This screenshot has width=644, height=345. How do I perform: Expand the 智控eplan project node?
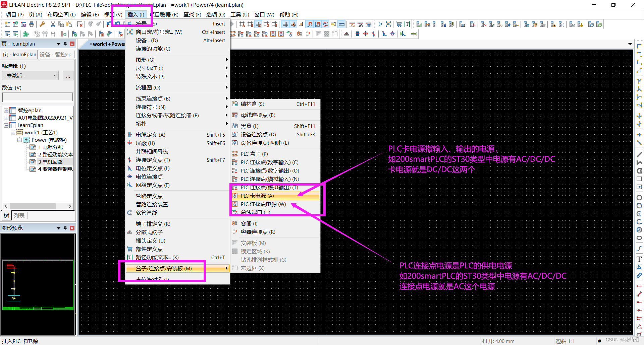click(6, 111)
